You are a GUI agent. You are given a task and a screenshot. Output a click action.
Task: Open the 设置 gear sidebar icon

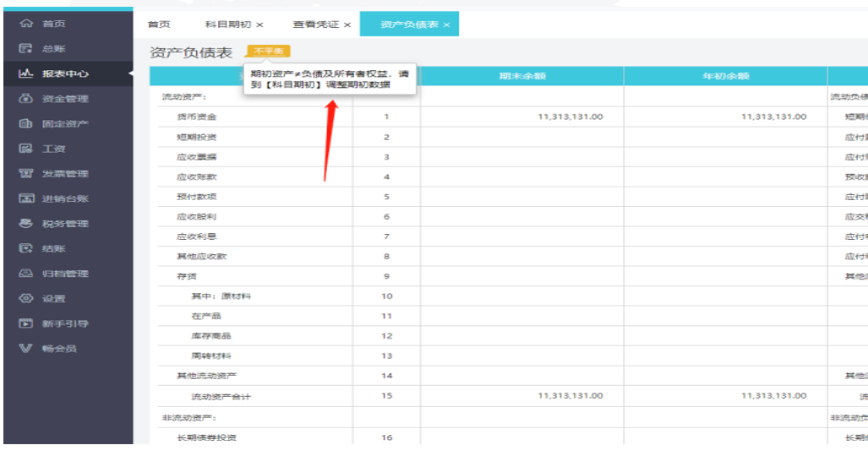pos(26,298)
